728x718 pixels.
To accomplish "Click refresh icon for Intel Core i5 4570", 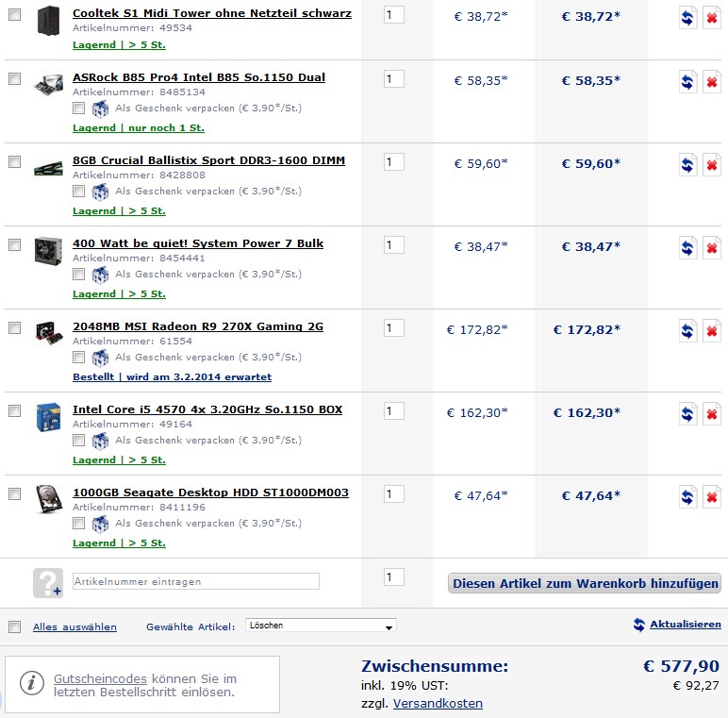I will (x=688, y=414).
